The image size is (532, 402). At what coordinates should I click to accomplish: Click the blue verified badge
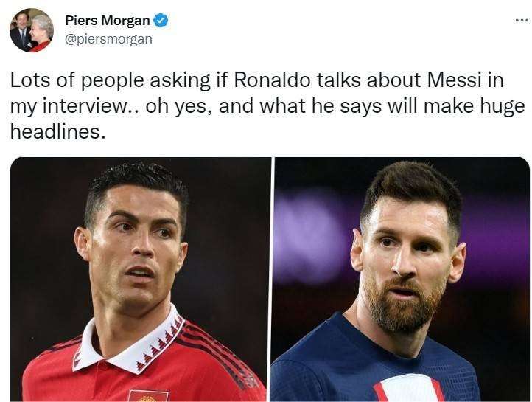[x=161, y=21]
